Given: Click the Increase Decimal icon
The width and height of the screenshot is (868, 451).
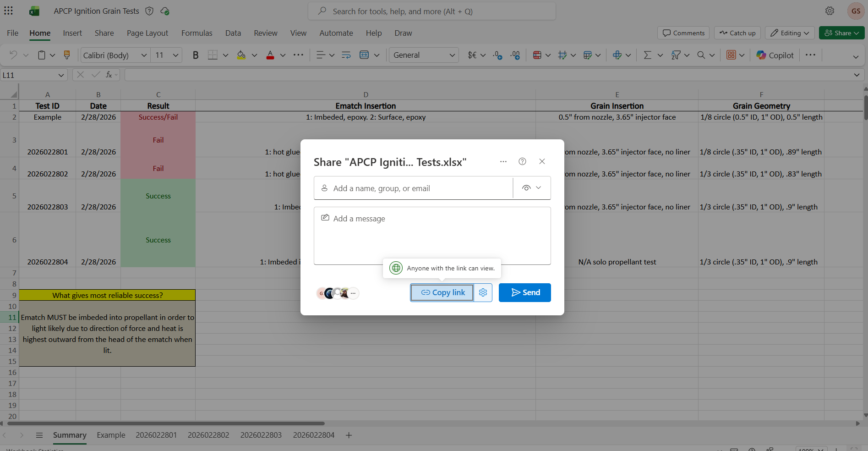Looking at the screenshot, I should click(498, 55).
